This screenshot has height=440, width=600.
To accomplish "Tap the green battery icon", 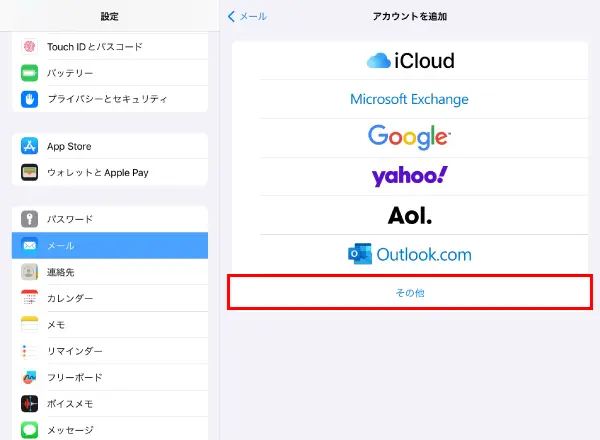I will point(29,73).
